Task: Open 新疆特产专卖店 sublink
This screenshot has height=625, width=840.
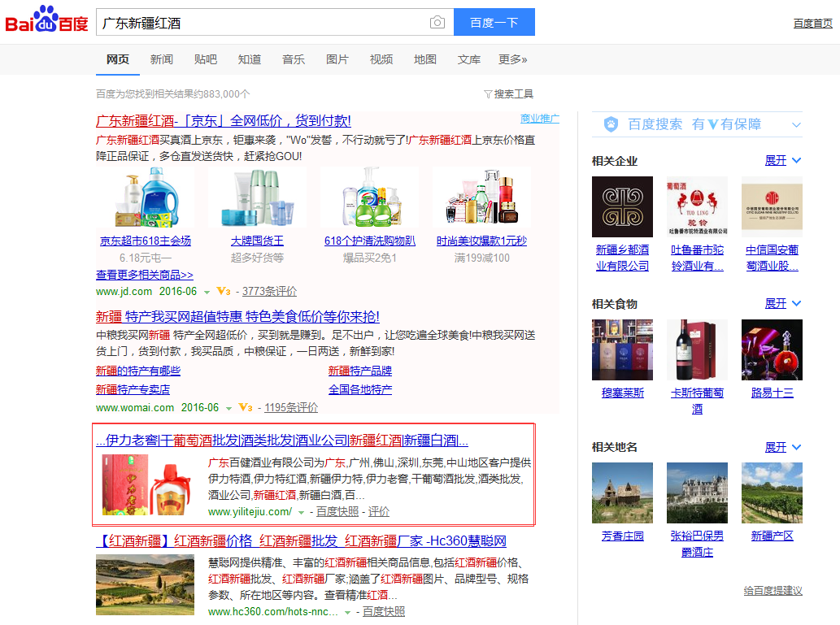Action: coord(133,389)
